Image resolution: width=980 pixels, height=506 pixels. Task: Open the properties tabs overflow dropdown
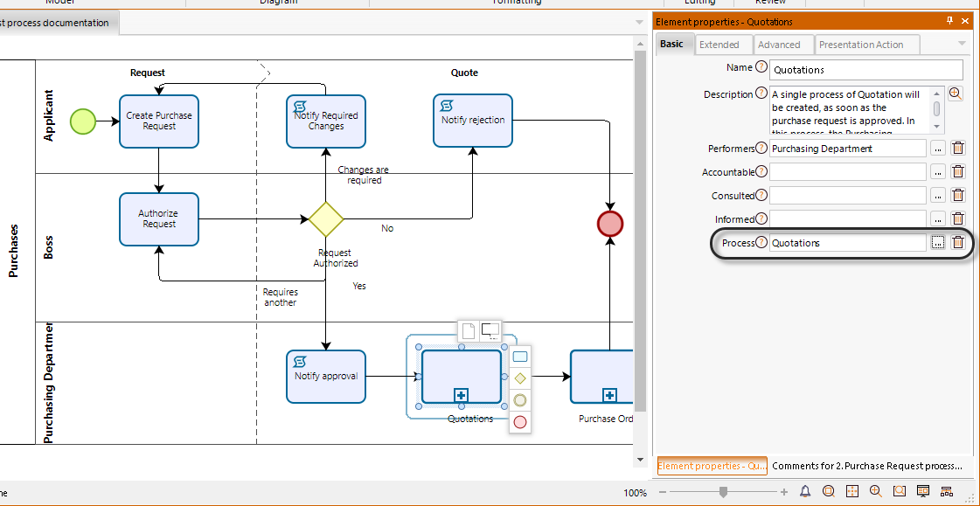point(962,44)
